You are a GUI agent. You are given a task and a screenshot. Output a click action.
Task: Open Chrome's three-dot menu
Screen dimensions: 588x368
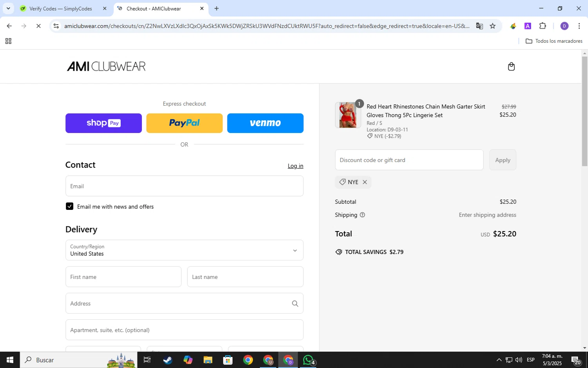(x=579, y=26)
